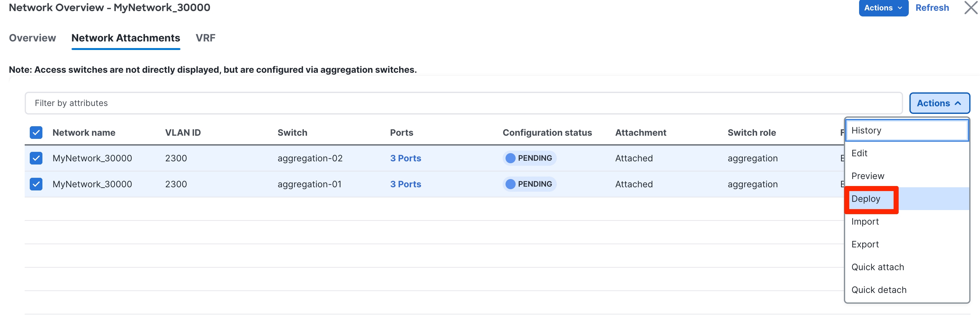Switch to the Overview tab
The image size is (980, 329).
[32, 38]
